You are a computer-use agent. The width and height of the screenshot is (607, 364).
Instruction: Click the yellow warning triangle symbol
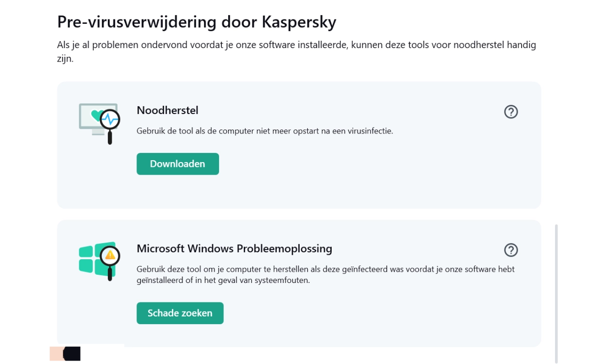pyautogui.click(x=110, y=254)
